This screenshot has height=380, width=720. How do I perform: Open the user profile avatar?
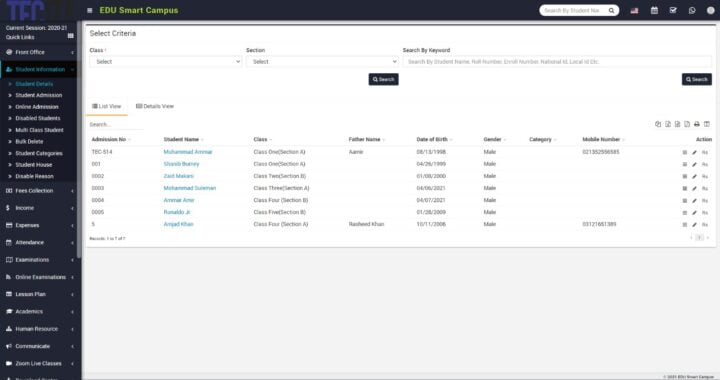(710, 10)
